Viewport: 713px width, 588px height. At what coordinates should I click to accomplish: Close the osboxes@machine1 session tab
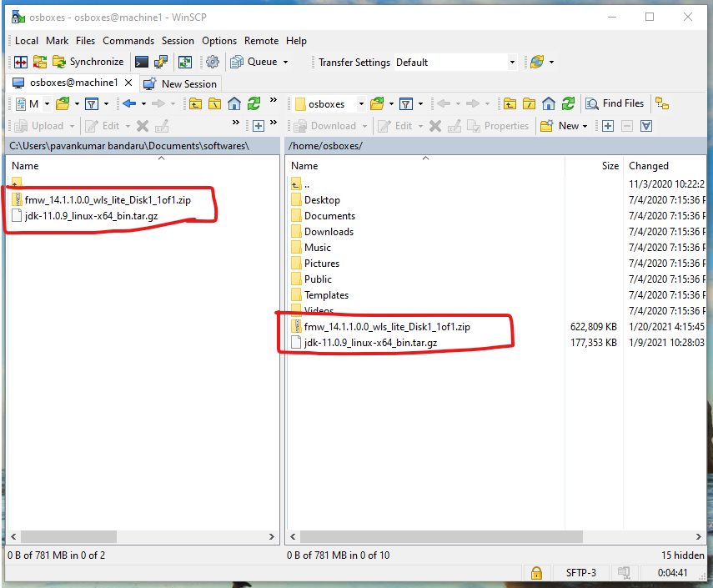(x=128, y=83)
